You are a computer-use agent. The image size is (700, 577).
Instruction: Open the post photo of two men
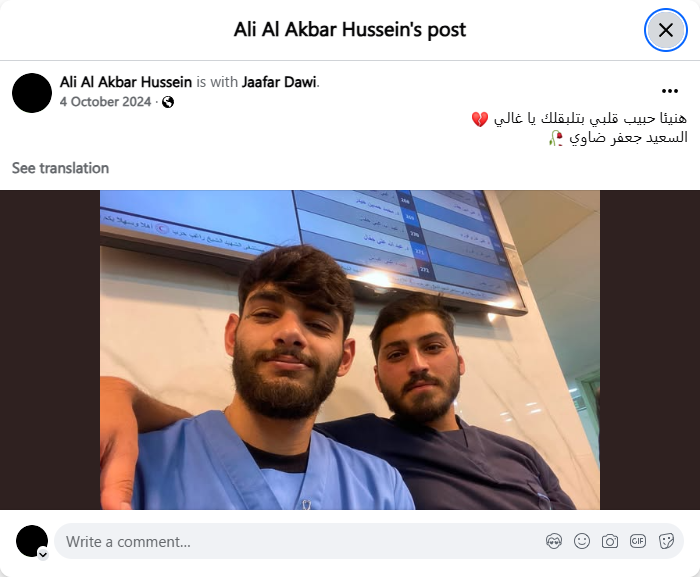pyautogui.click(x=350, y=350)
